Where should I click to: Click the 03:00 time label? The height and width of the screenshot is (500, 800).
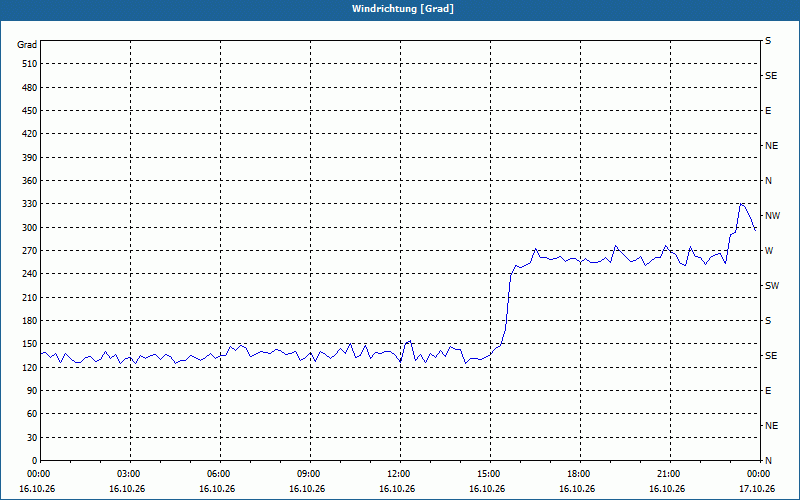(130, 474)
